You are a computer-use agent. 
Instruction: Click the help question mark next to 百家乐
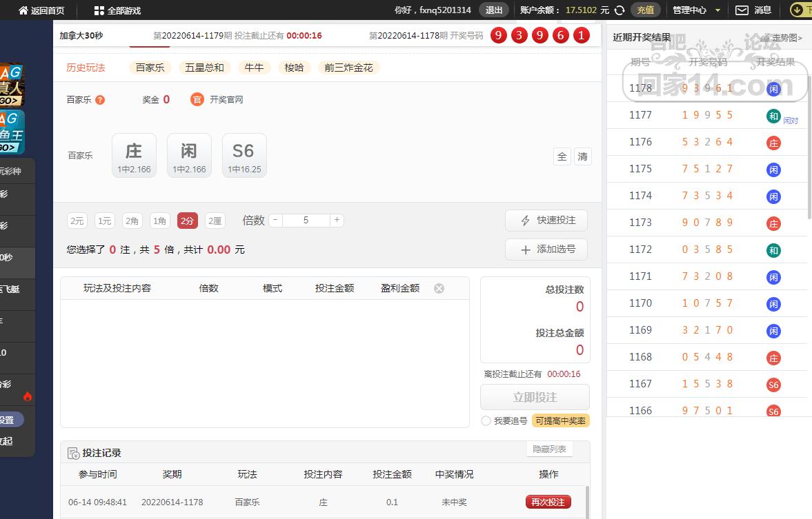click(100, 100)
